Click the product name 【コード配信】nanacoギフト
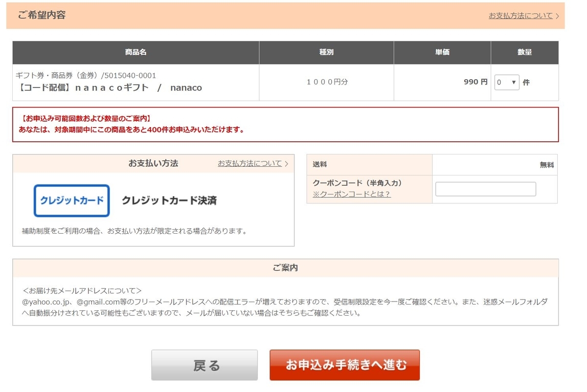Screen dimensions: 587x392 pyautogui.click(x=110, y=88)
